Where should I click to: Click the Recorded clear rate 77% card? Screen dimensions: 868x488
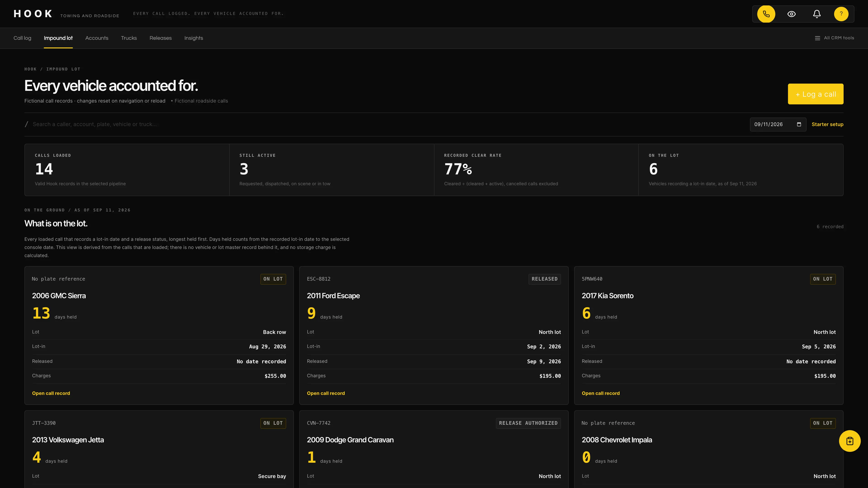point(536,170)
